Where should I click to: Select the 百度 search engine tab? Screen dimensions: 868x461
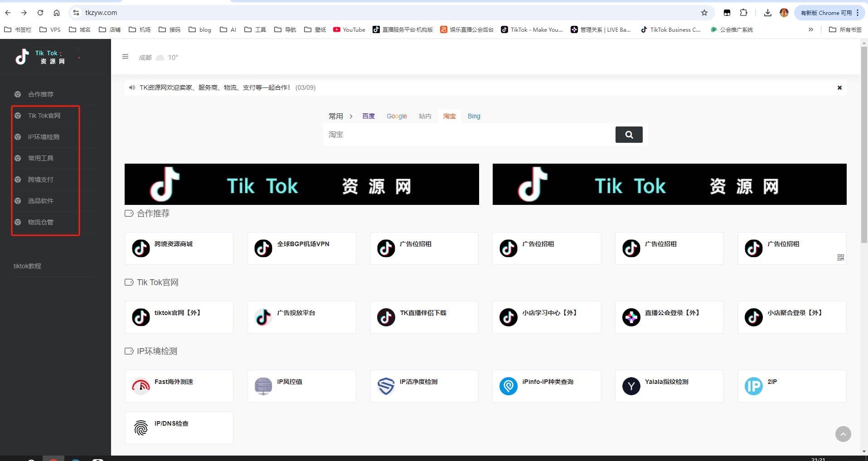(369, 116)
